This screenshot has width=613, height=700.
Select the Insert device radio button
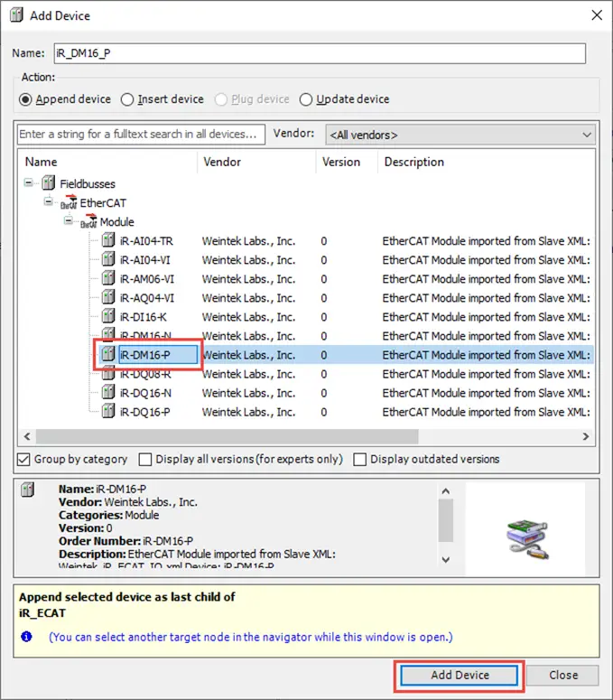pos(127,99)
